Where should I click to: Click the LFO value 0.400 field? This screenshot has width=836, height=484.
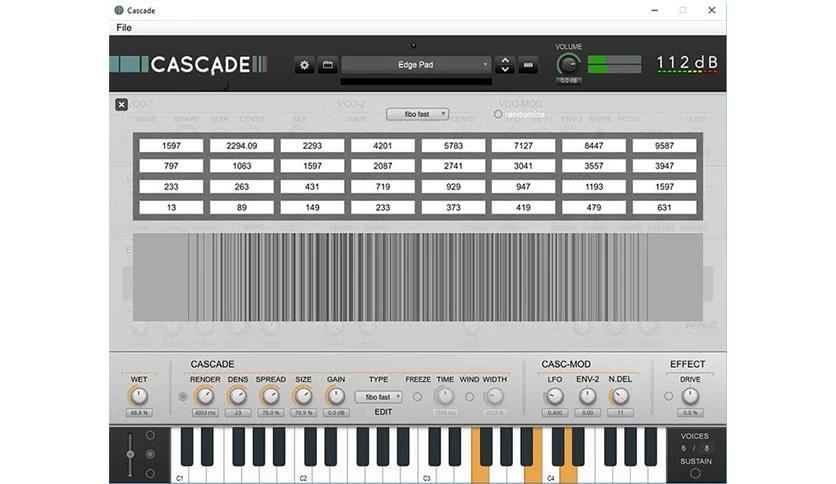coord(554,413)
